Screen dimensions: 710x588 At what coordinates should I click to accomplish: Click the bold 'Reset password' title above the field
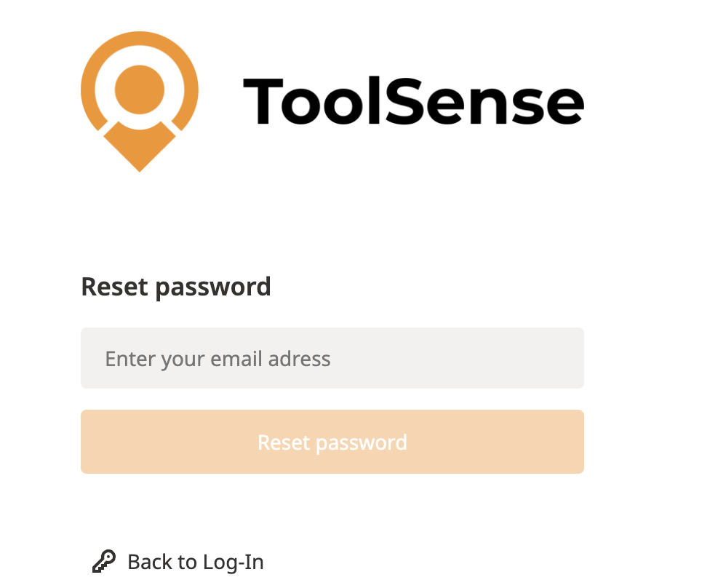[176, 287]
